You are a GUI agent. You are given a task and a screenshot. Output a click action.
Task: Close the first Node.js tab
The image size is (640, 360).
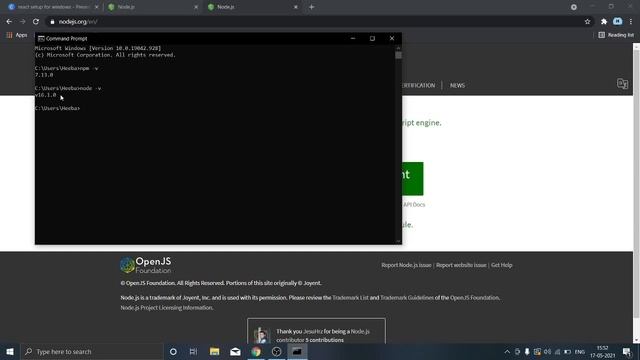[x=196, y=7]
